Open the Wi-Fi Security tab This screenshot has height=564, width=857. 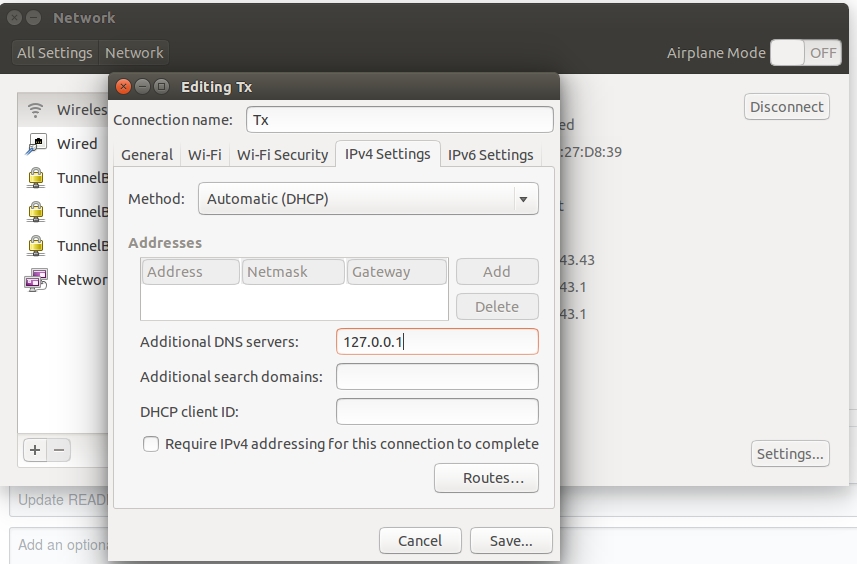[282, 155]
